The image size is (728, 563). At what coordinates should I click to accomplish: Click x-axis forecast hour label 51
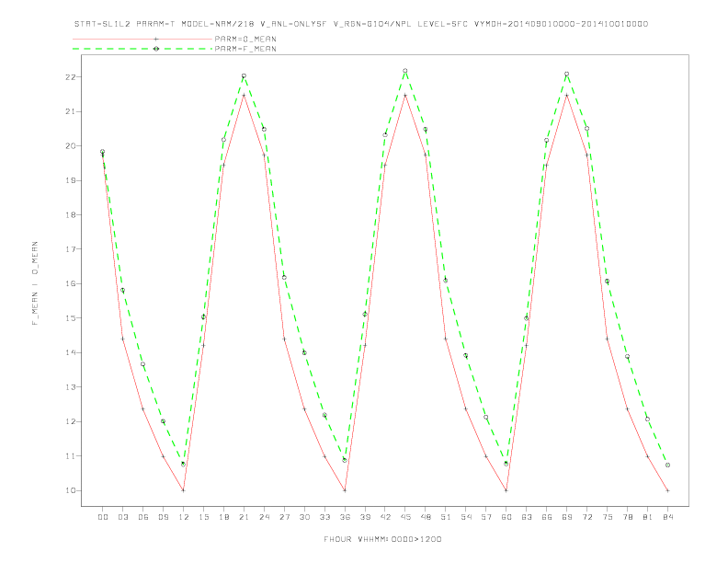click(x=446, y=517)
